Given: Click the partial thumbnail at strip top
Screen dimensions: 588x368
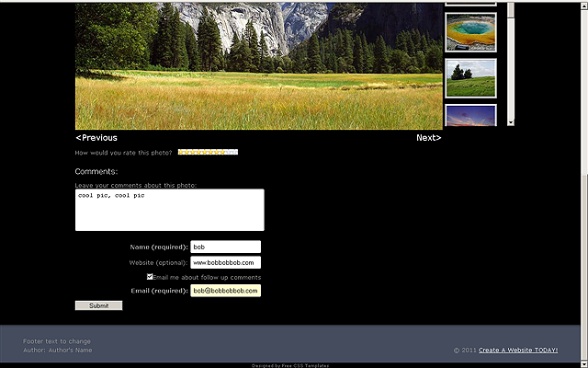Looking at the screenshot, I should pos(470,3).
